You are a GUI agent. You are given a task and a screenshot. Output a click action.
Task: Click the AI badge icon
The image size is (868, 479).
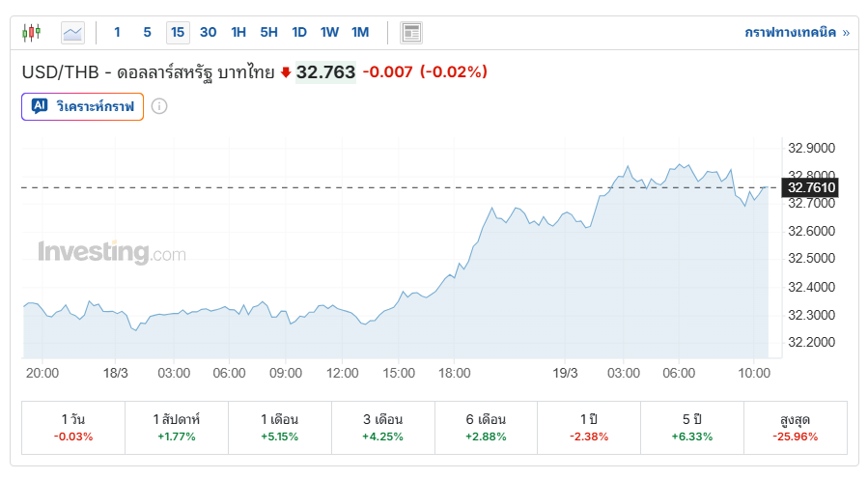point(40,106)
